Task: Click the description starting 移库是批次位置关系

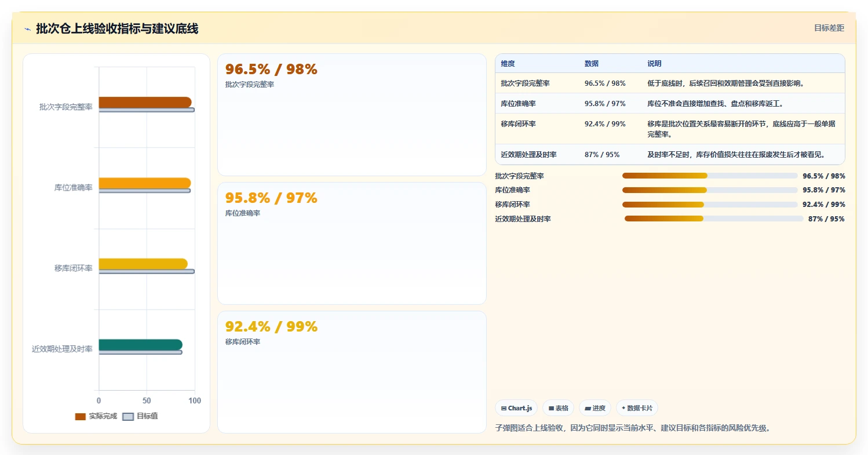Action: pos(742,129)
